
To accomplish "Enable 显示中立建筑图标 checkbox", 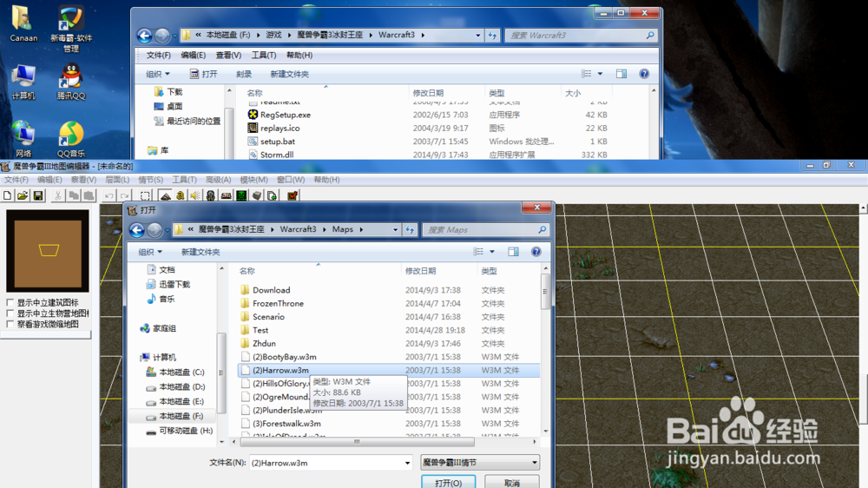I will point(10,302).
